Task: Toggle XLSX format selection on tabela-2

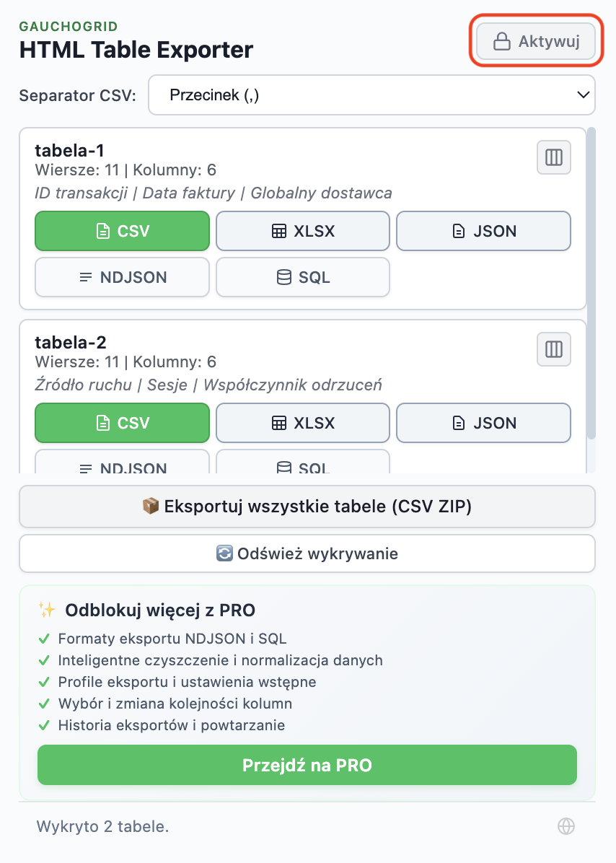Action: click(302, 423)
